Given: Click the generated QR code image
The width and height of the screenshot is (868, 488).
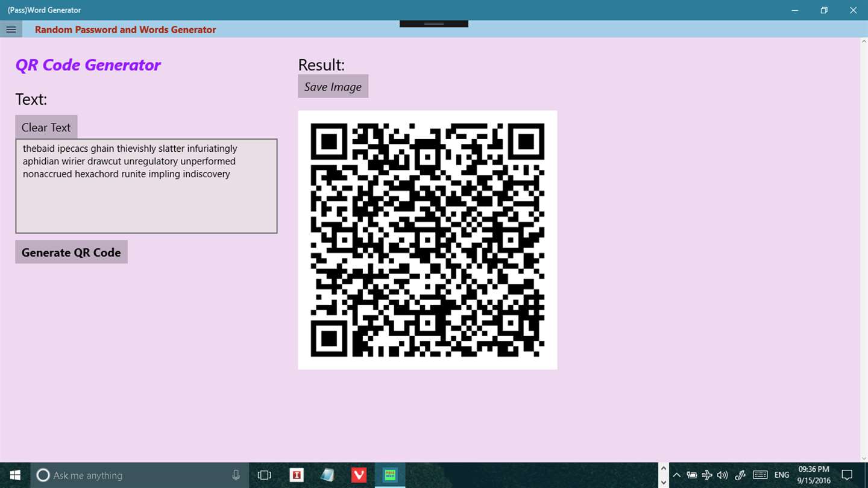Looking at the screenshot, I should [427, 240].
